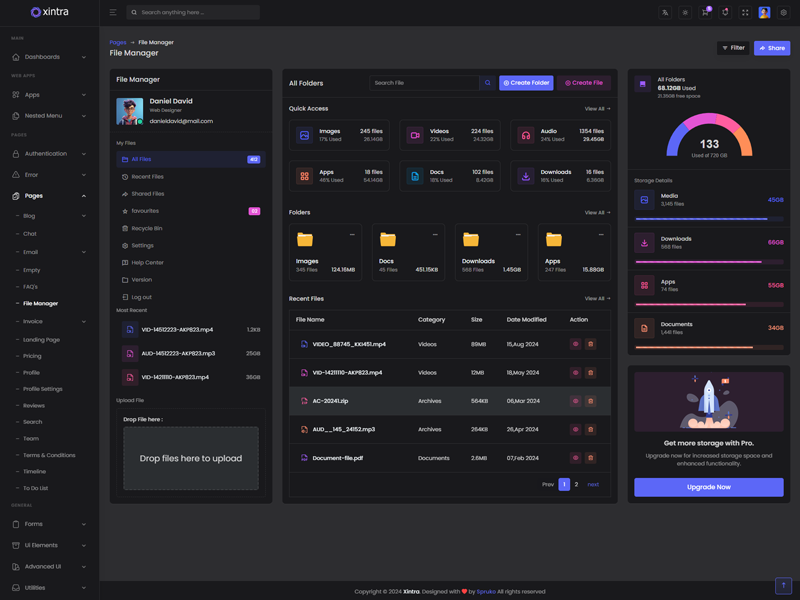The height and width of the screenshot is (600, 800).
Task: View the VIDEO_88745_KKI451.mp4 file via eye icon
Action: (x=575, y=344)
